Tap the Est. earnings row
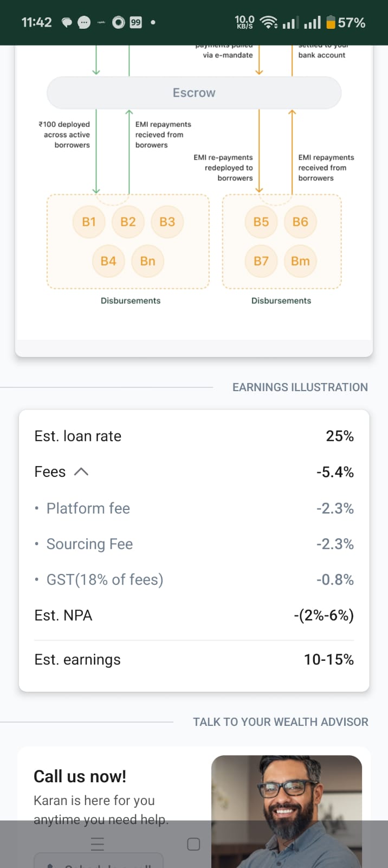The height and width of the screenshot is (868, 388). [x=194, y=660]
